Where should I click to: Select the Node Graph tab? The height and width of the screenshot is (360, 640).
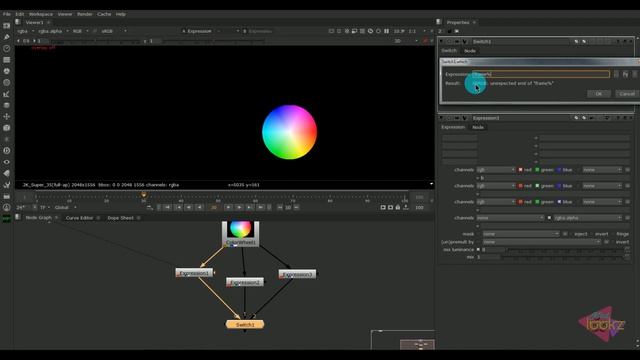(x=39, y=218)
